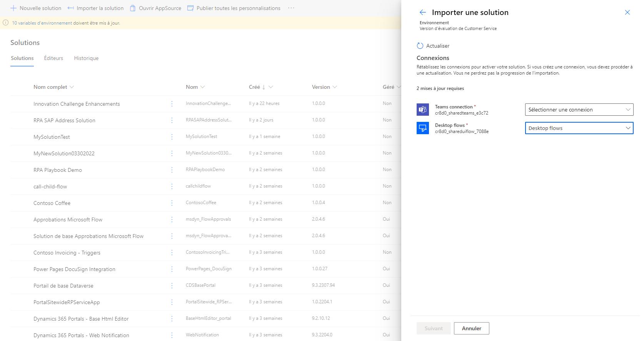Open more options for Portail de base Dataverse
This screenshot has width=644, height=341.
(172, 286)
